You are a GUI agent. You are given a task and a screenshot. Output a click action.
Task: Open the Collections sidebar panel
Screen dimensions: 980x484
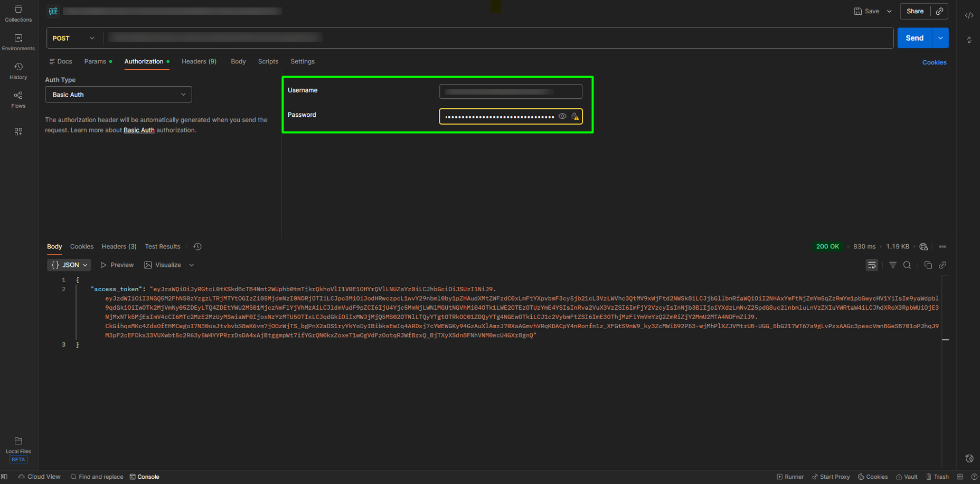18,14
